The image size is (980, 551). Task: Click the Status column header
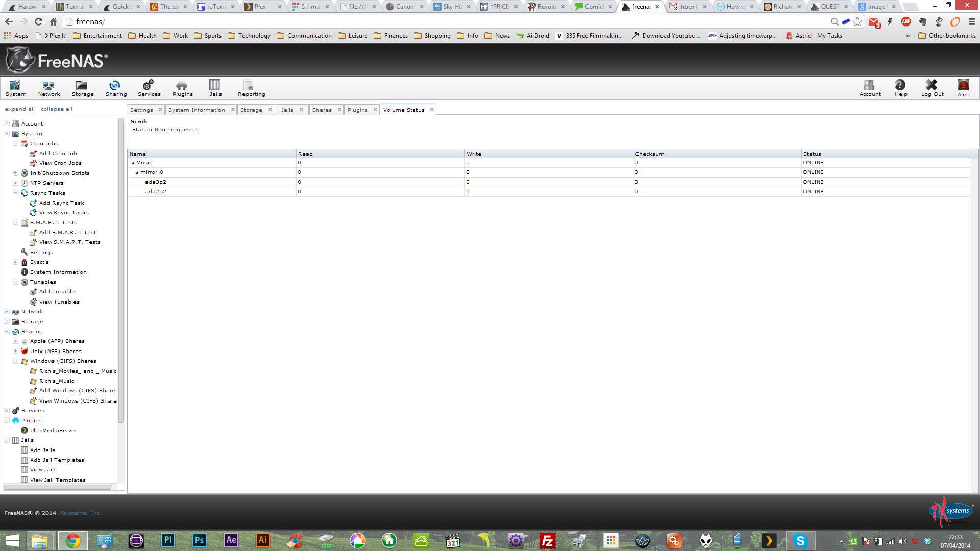886,154
